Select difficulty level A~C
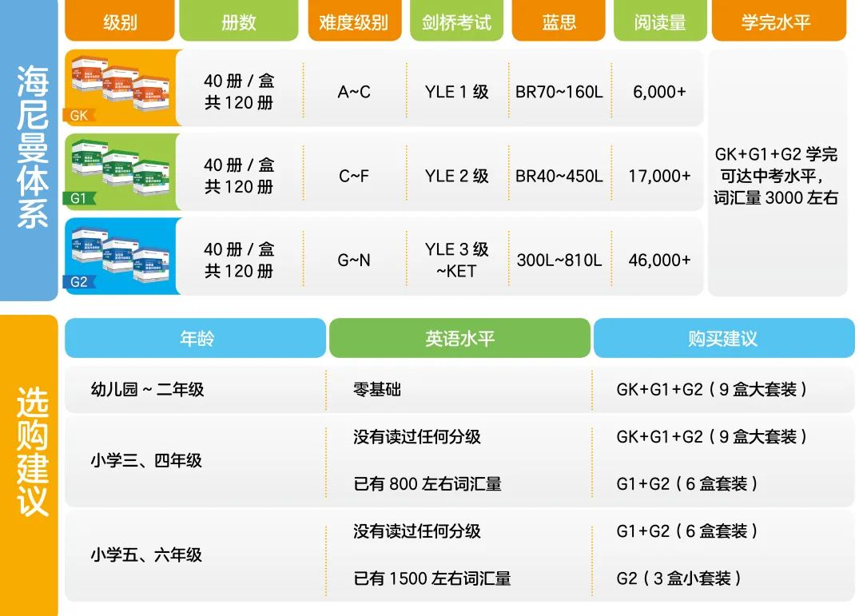This screenshot has height=616, width=863. click(x=354, y=92)
